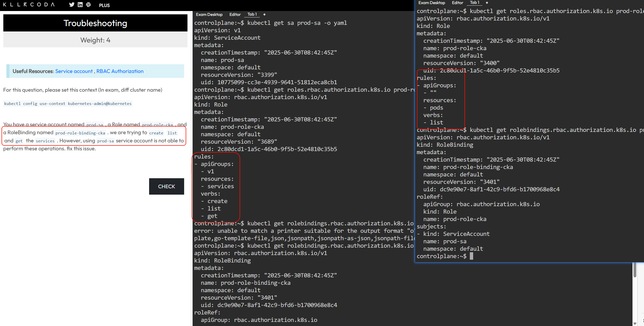Click PLUS in the top header
Screen dimensions: 644x326
click(104, 5)
